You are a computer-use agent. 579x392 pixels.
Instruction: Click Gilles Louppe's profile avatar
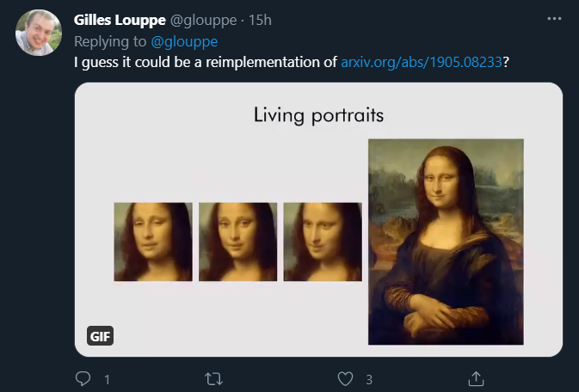tap(39, 33)
